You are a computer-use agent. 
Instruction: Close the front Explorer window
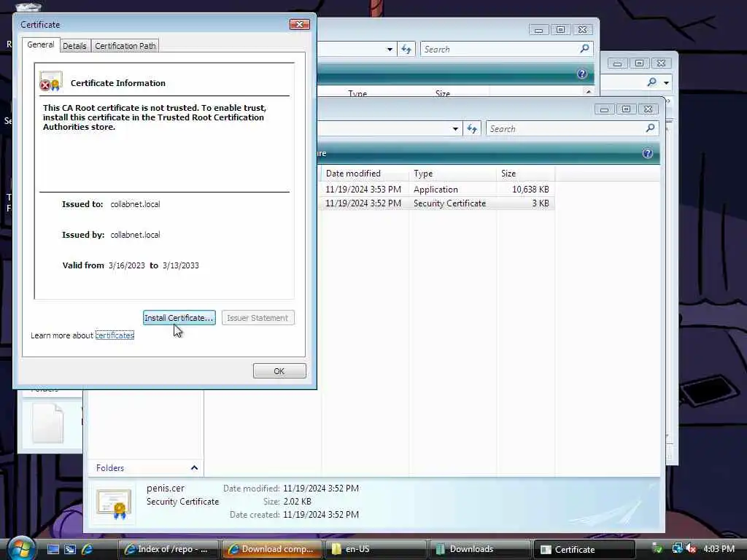click(648, 109)
